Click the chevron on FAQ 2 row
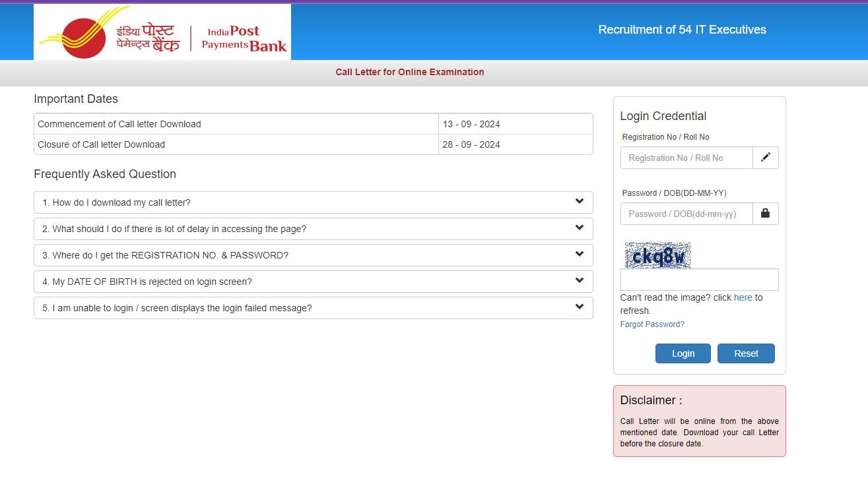 tap(580, 227)
